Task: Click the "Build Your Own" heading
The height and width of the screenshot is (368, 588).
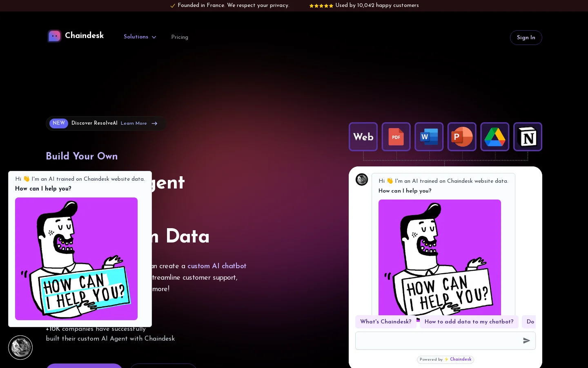Action: click(x=82, y=156)
